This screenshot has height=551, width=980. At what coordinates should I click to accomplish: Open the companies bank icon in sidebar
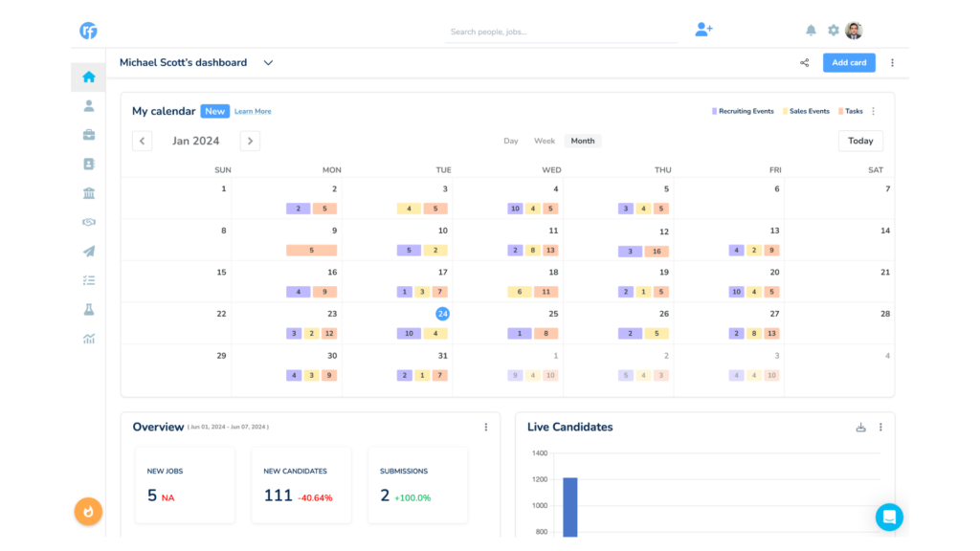[x=88, y=192]
